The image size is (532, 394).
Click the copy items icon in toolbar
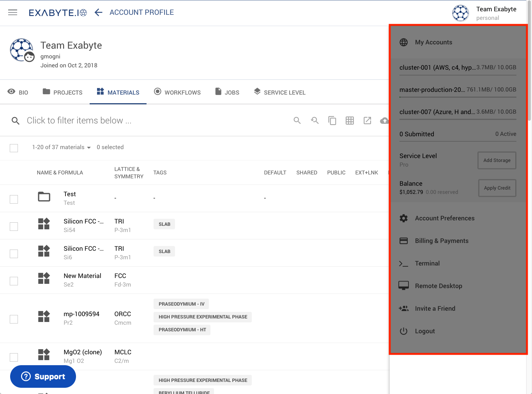[332, 121]
